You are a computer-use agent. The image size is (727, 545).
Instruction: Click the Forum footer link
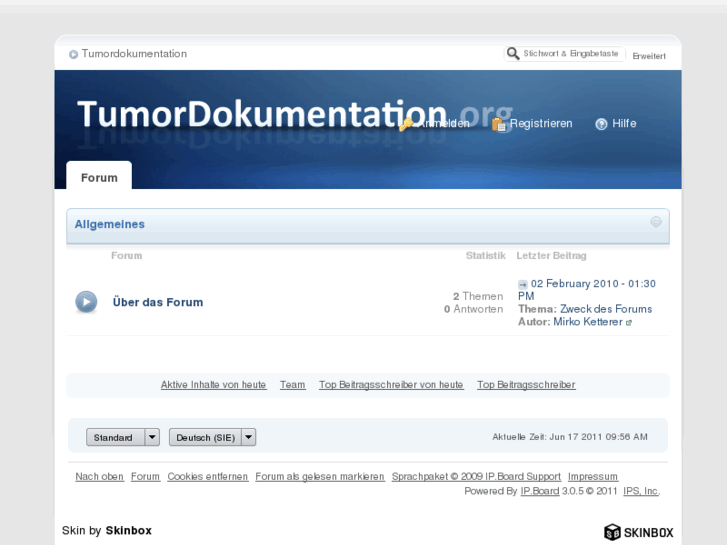pos(145,477)
